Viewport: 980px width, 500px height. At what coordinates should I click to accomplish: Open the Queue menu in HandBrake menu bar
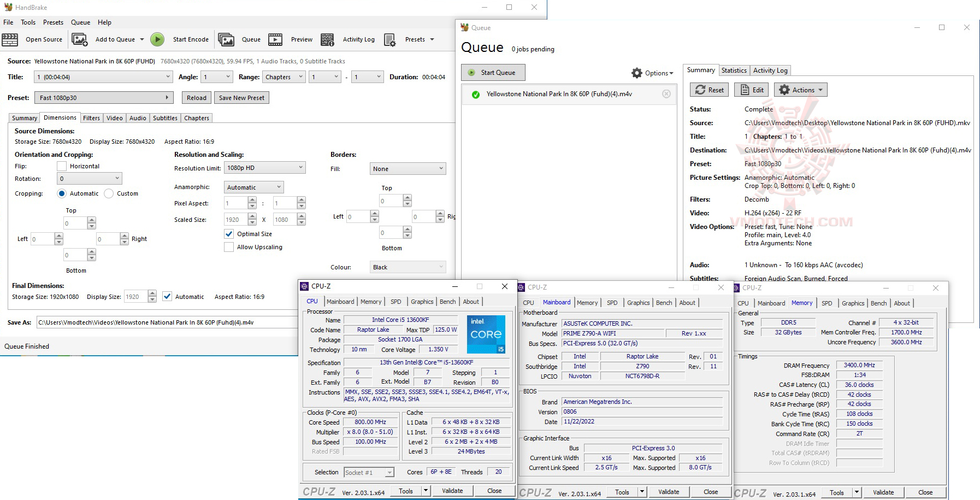pos(81,22)
